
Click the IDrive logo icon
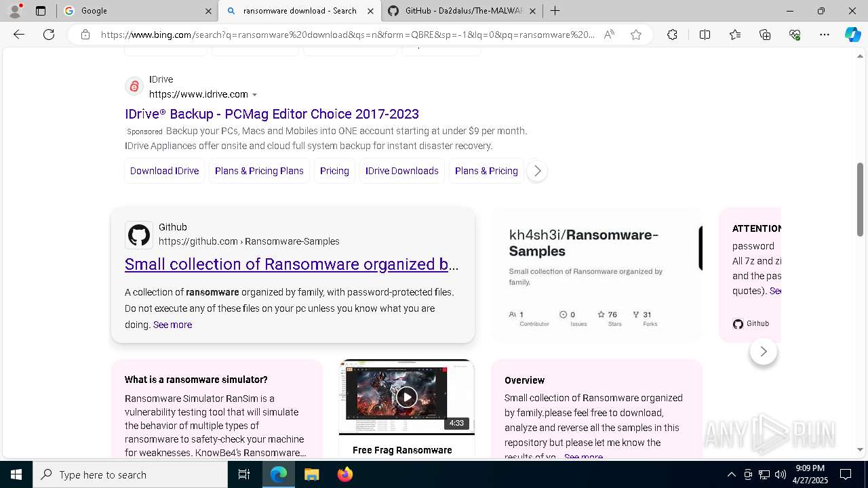pos(134,87)
